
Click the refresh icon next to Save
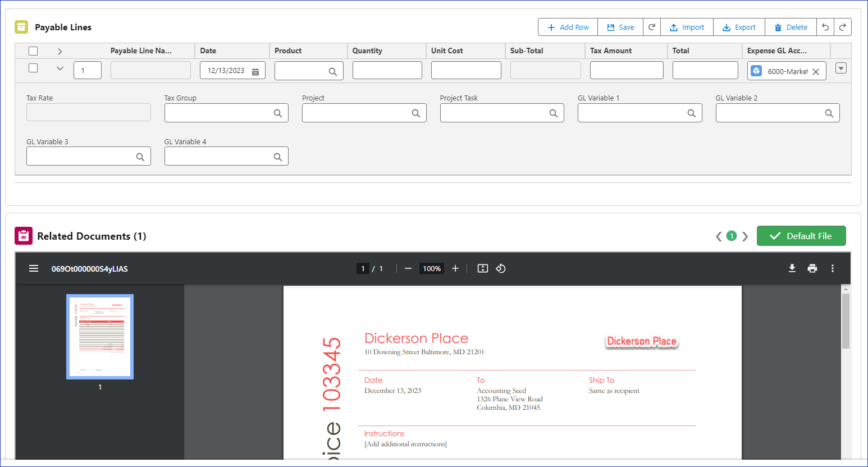click(651, 27)
